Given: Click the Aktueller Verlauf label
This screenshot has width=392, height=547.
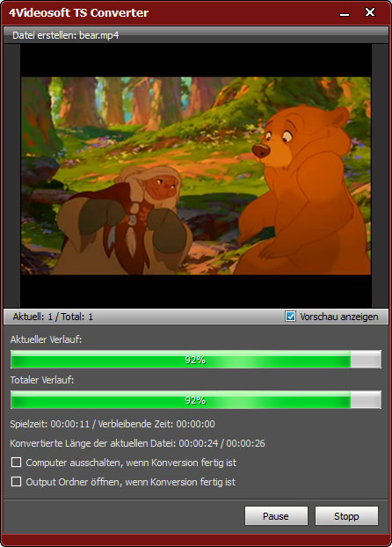Looking at the screenshot, I should click(x=46, y=339).
